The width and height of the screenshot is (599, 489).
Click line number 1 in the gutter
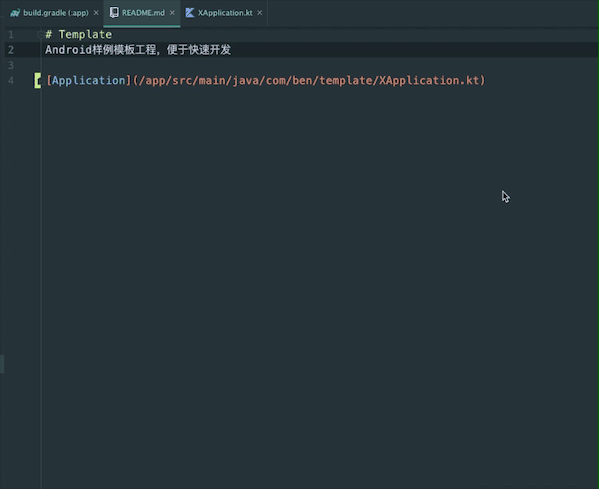(11, 35)
